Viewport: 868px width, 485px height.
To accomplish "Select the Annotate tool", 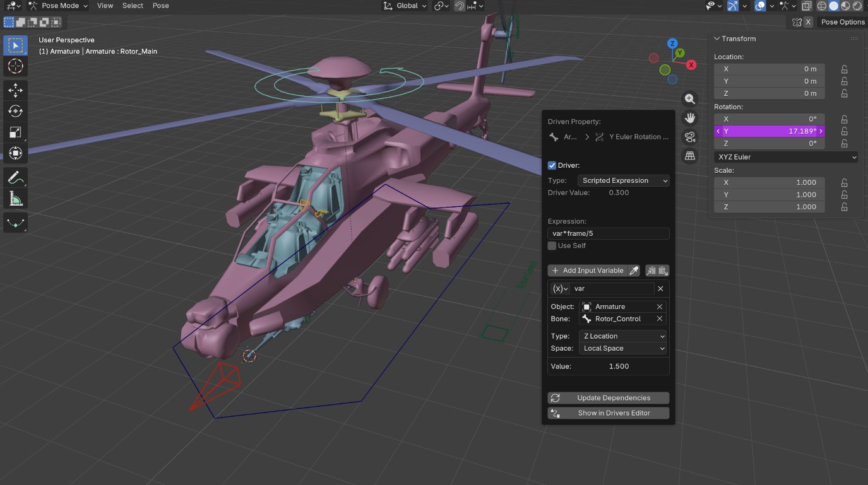I will 15,178.
